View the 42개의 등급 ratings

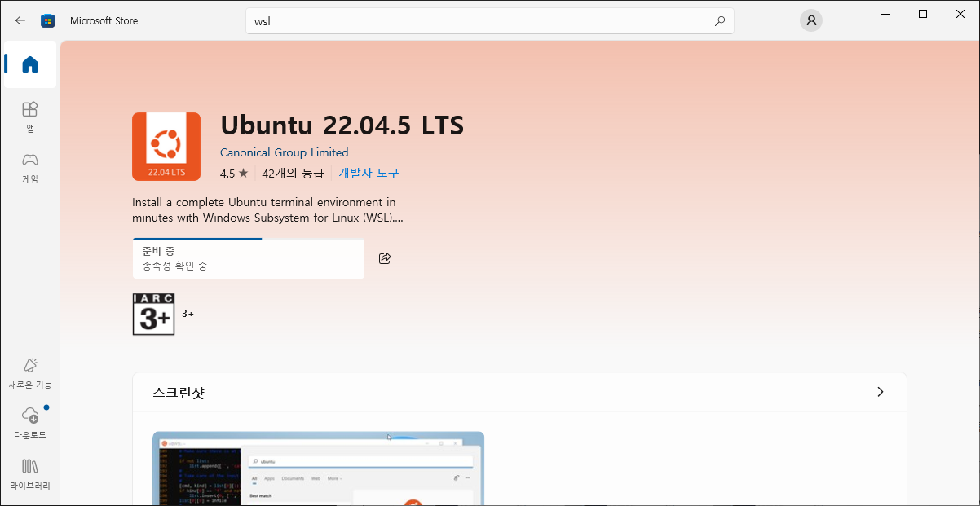pyautogui.click(x=293, y=173)
